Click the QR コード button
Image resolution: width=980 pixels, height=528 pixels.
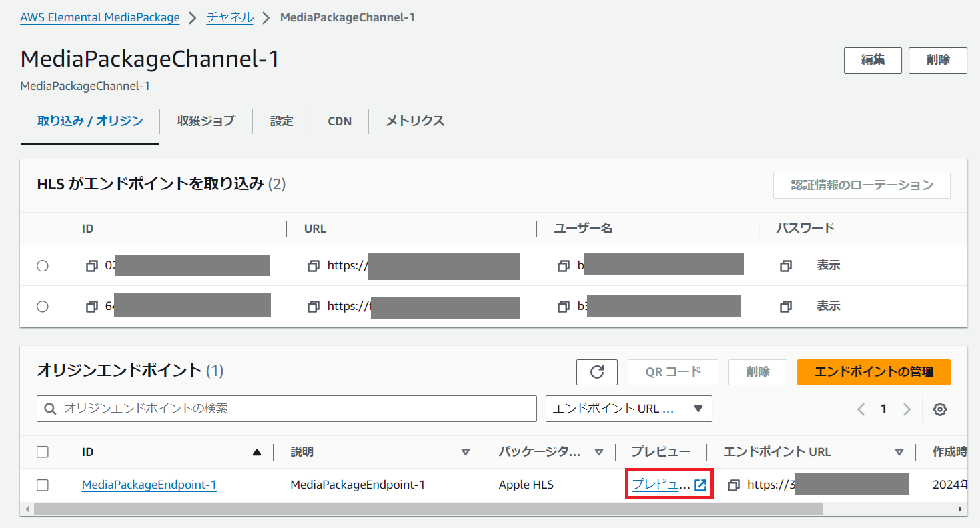coord(672,372)
